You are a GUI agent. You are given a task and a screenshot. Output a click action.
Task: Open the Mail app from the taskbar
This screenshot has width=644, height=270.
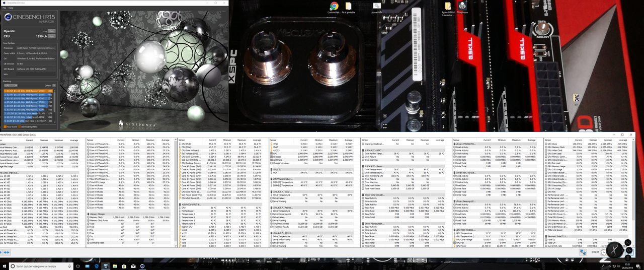[x=133, y=266]
